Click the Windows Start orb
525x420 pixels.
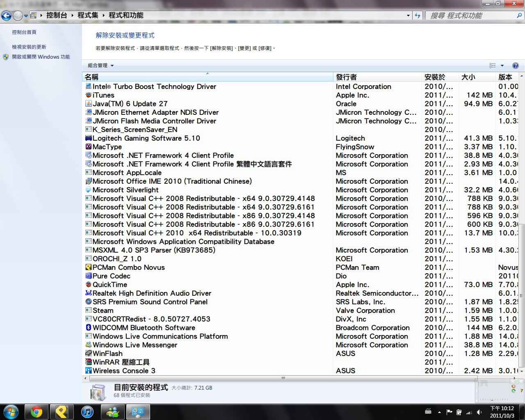click(x=11, y=412)
